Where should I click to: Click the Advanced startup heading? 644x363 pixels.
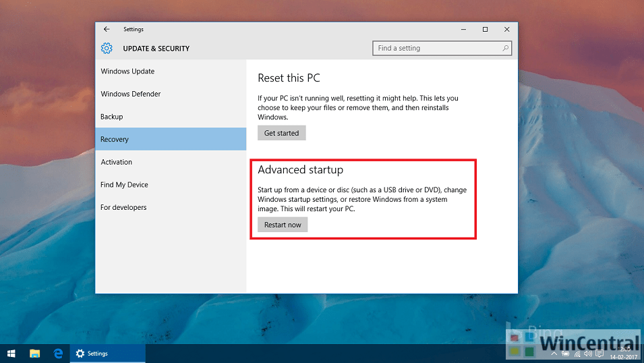(x=300, y=169)
